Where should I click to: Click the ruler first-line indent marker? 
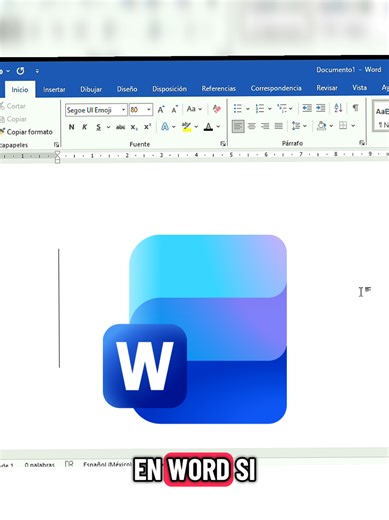point(57,154)
